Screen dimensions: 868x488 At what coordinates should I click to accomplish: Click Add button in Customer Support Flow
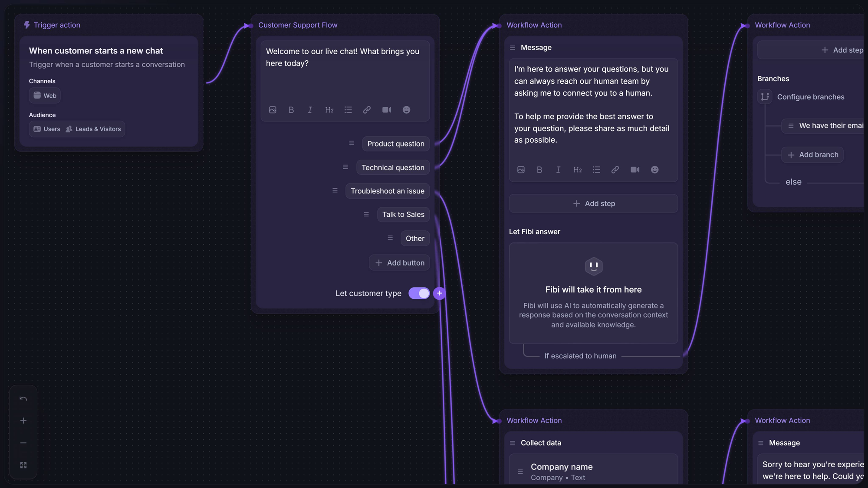pos(399,263)
